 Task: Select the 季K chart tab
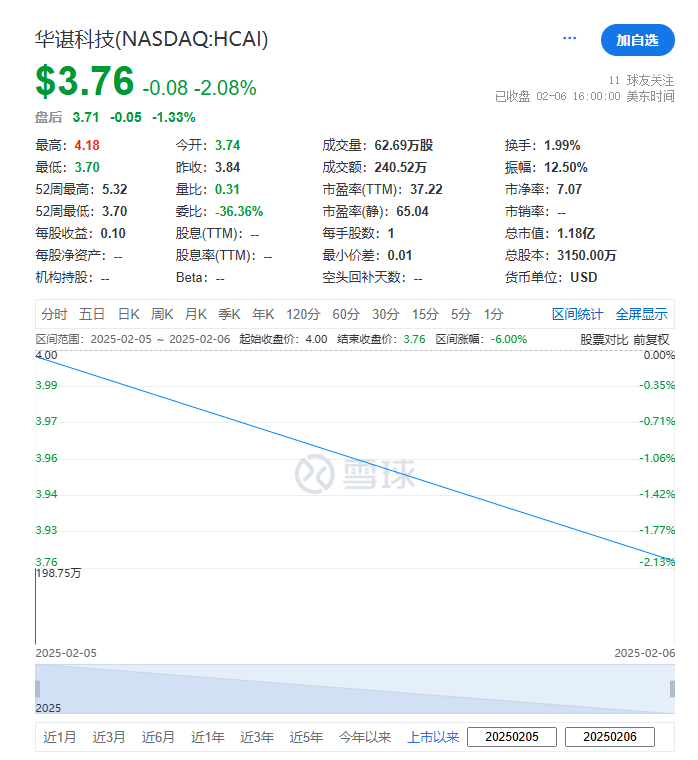click(229, 315)
